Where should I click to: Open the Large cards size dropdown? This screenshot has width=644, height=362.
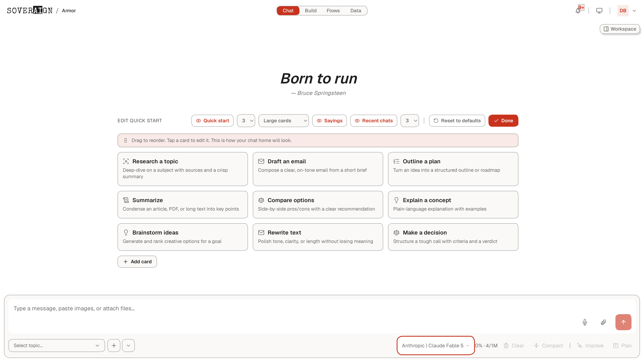[284, 121]
